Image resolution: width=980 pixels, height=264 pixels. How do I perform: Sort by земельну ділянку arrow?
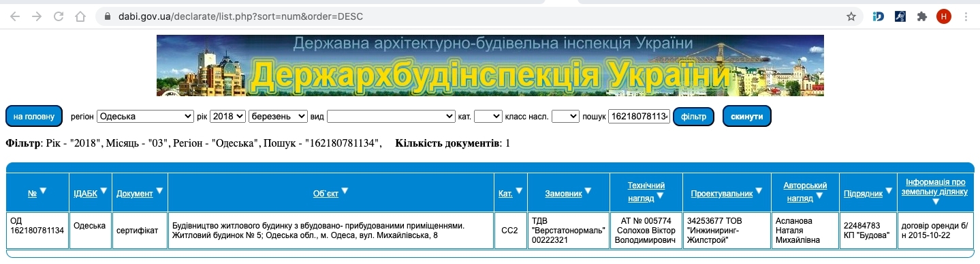point(936,201)
